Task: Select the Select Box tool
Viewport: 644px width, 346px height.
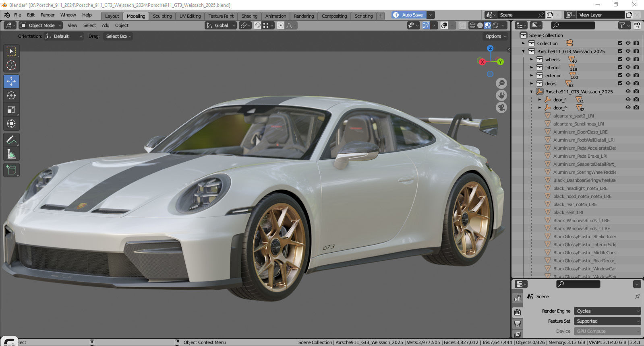Action: point(11,51)
